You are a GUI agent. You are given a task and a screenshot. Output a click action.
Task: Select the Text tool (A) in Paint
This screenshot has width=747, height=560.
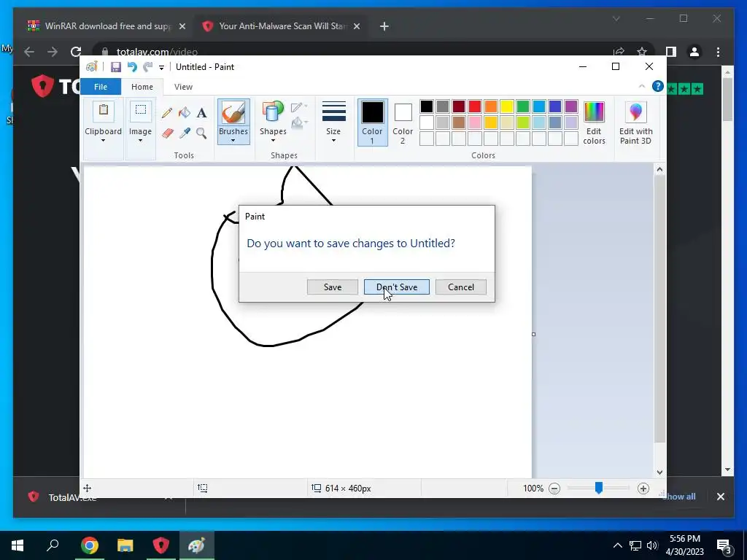coord(201,113)
